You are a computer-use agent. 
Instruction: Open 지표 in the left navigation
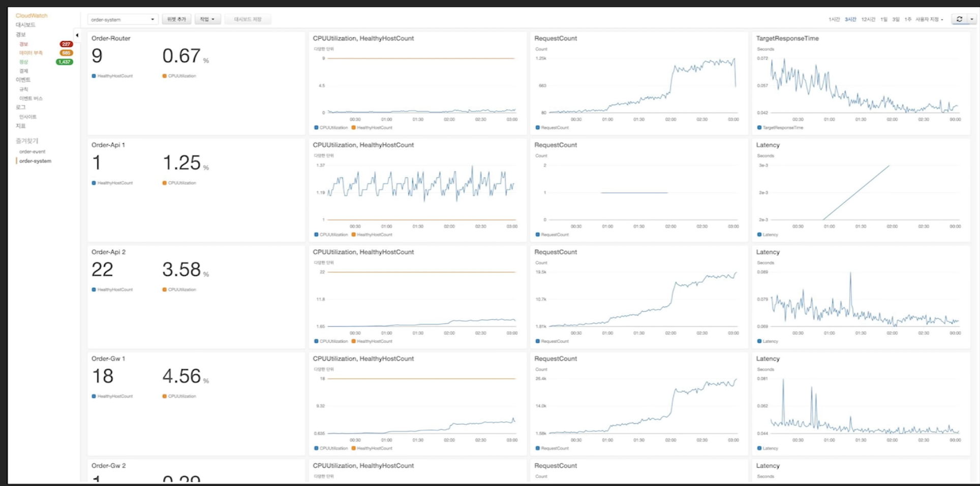[x=20, y=126]
